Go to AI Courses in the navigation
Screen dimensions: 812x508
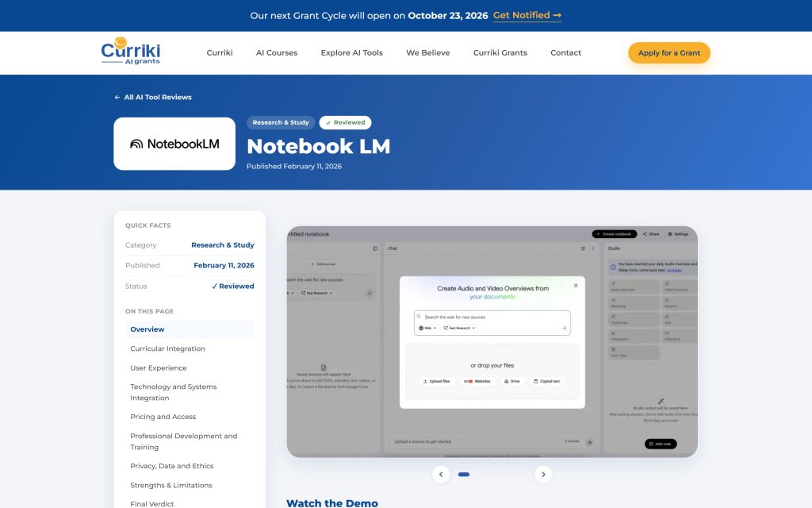pyautogui.click(x=277, y=53)
